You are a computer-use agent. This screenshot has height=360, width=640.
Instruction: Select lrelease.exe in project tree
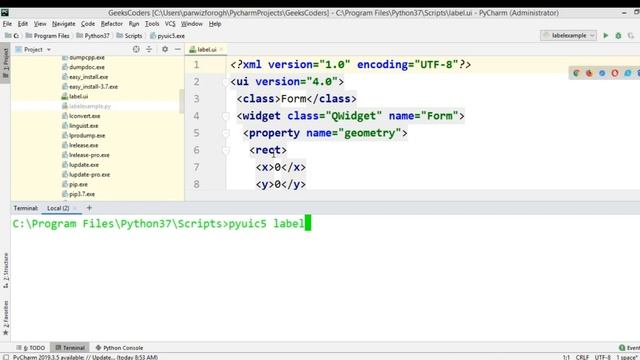(x=80, y=145)
